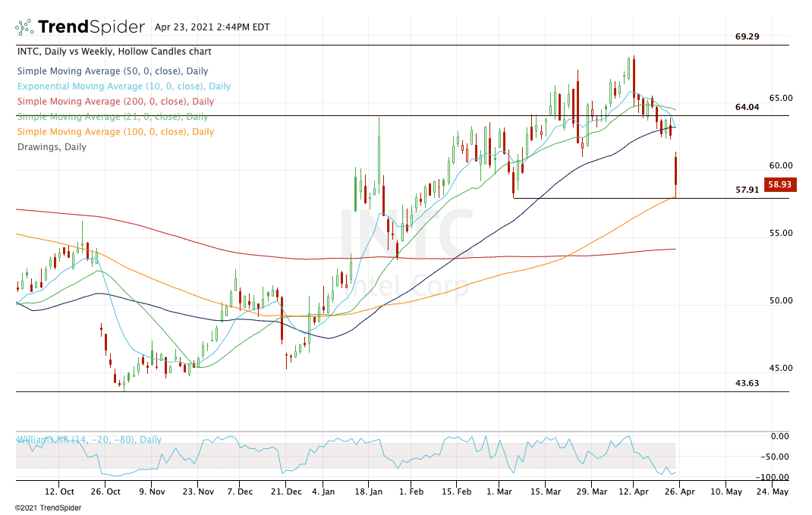Click the INTC Daily vs Weekly chart title
The image size is (812, 515).
click(x=115, y=52)
